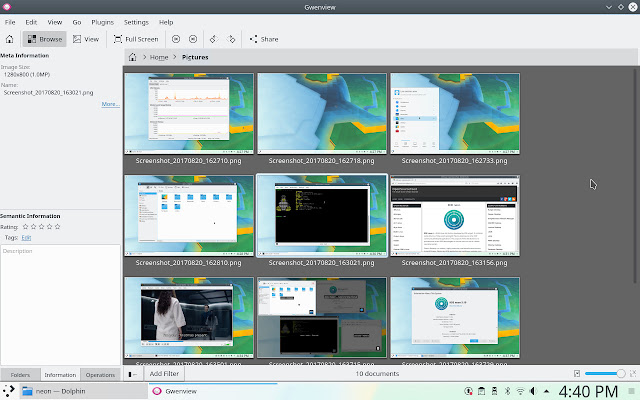Open the Go menu

pyautogui.click(x=77, y=22)
